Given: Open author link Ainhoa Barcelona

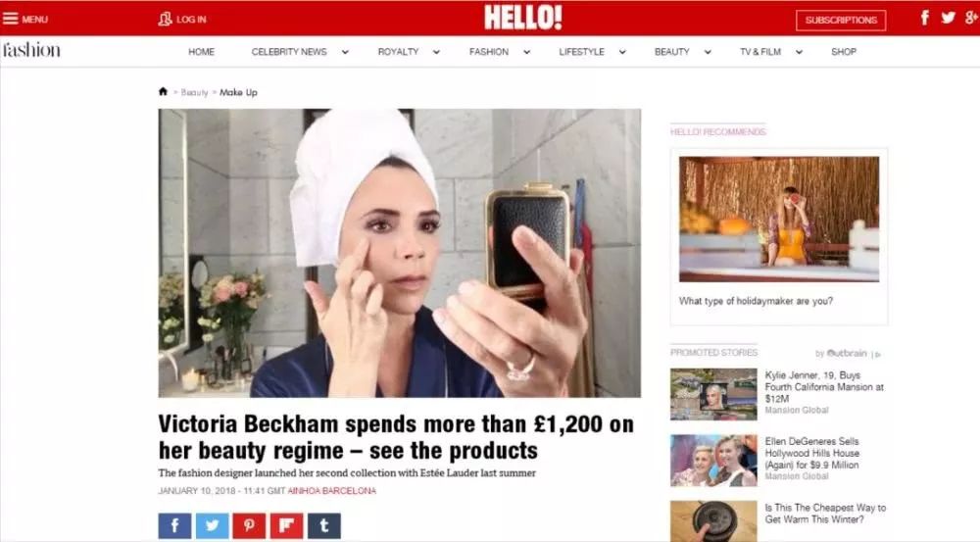Looking at the screenshot, I should 332,491.
